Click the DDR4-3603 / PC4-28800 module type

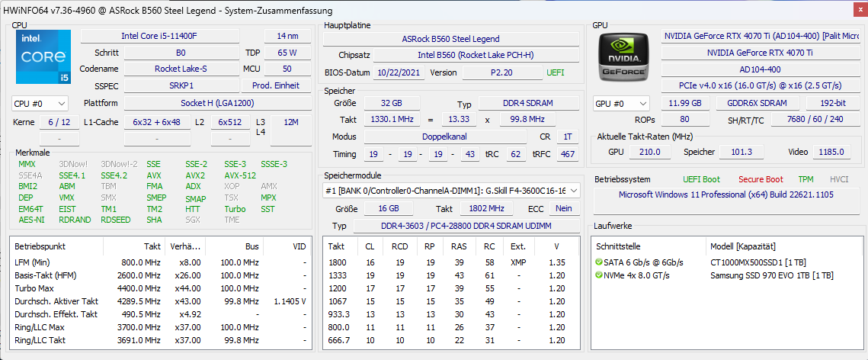[466, 226]
